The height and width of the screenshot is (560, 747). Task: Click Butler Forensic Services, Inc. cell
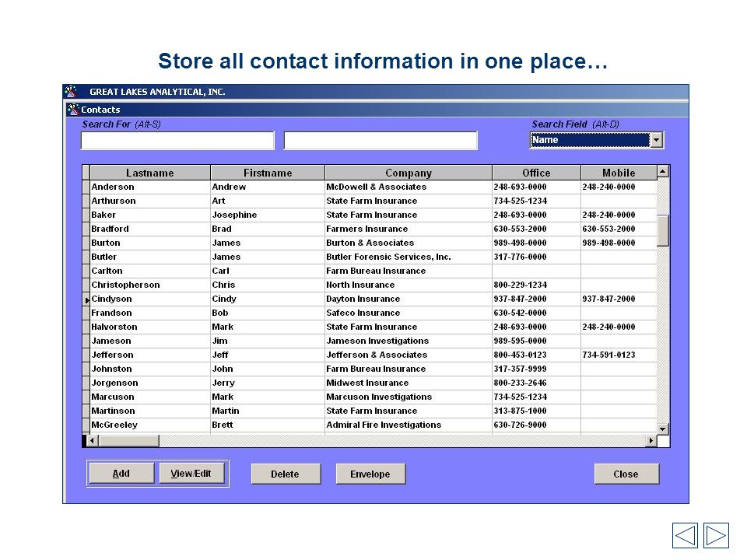(409, 257)
